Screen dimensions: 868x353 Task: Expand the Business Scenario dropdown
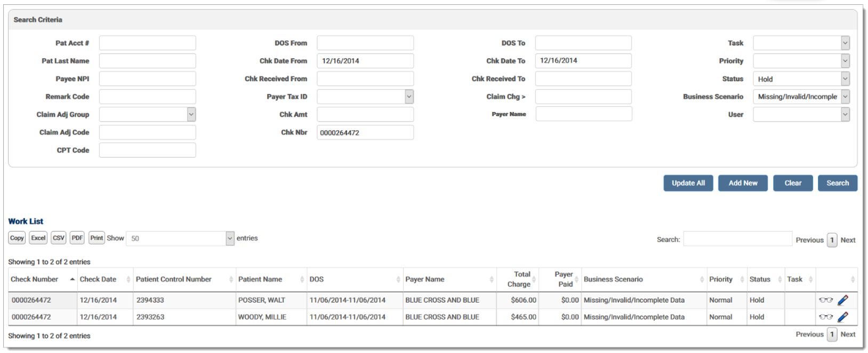801,97
